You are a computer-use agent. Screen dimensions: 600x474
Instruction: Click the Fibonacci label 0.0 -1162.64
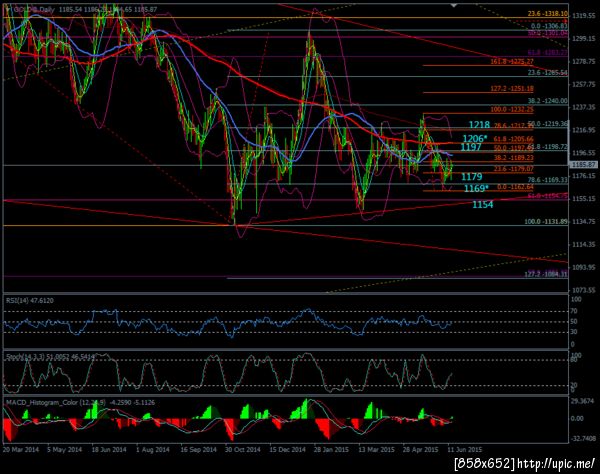click(515, 187)
